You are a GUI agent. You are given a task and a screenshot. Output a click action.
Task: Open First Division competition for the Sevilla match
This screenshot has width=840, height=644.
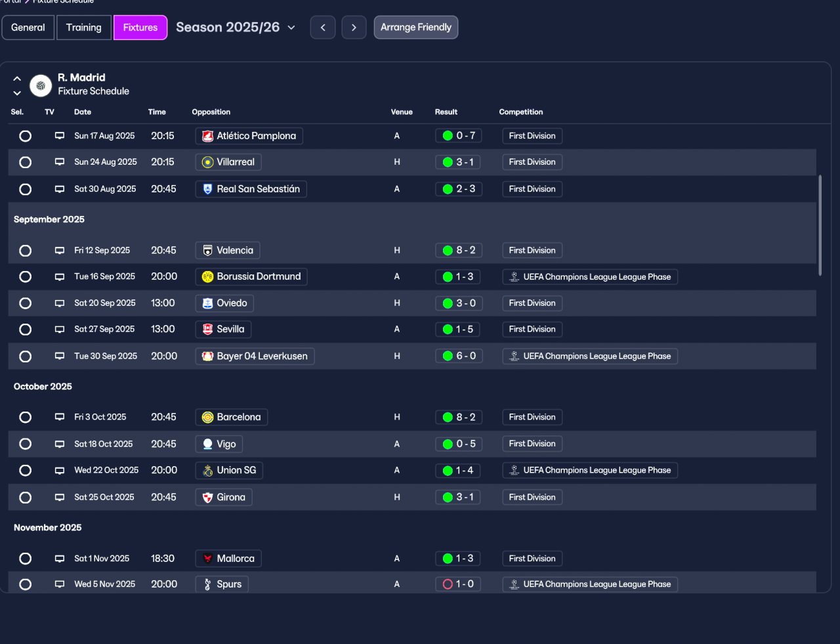(x=532, y=330)
